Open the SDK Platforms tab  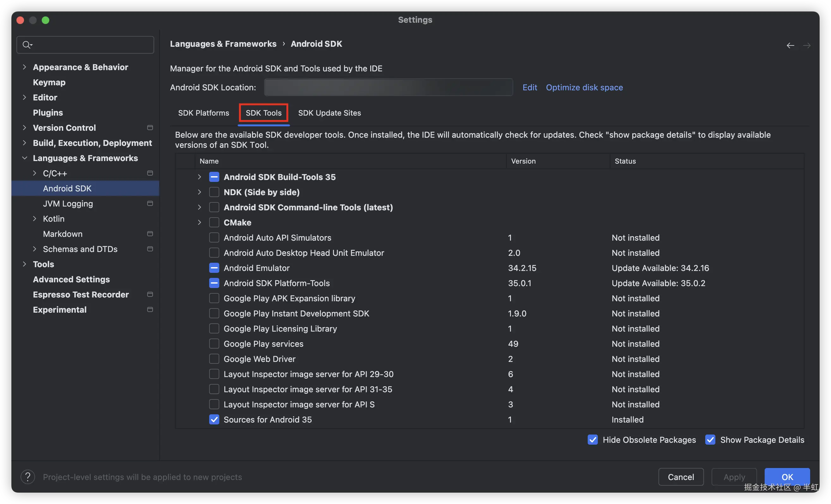pyautogui.click(x=203, y=113)
